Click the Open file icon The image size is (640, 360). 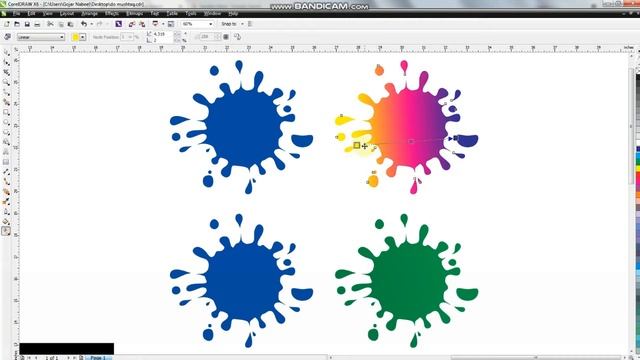point(17,24)
